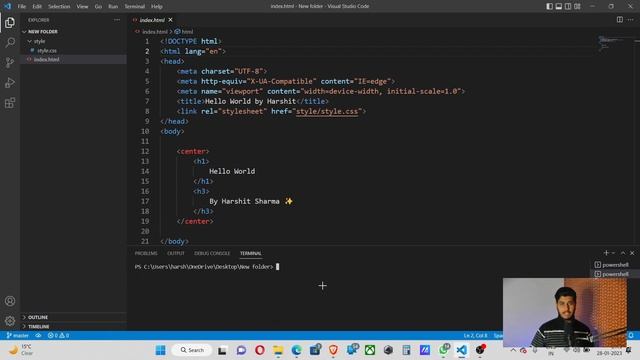Click in the terminal prompt line

[x=207, y=267]
